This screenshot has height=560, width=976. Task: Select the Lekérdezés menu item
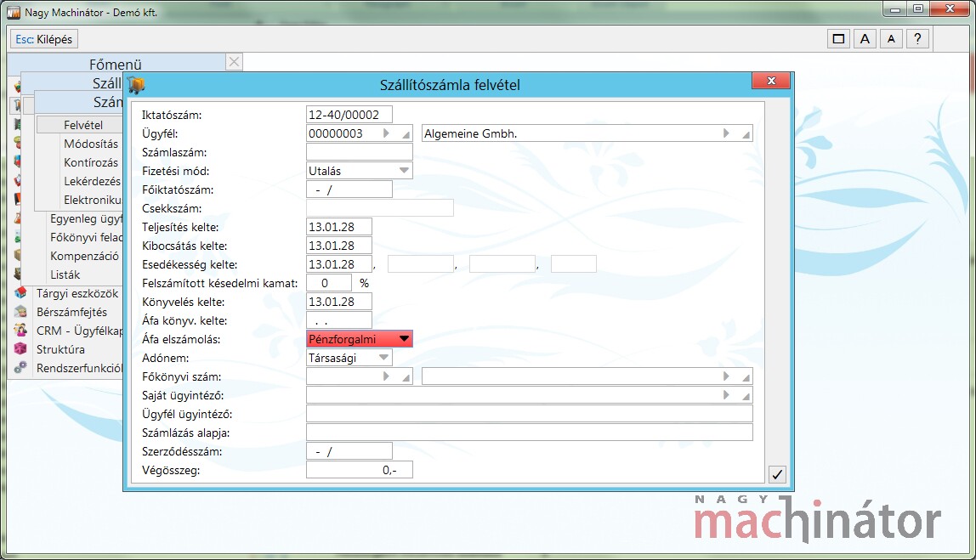click(92, 181)
